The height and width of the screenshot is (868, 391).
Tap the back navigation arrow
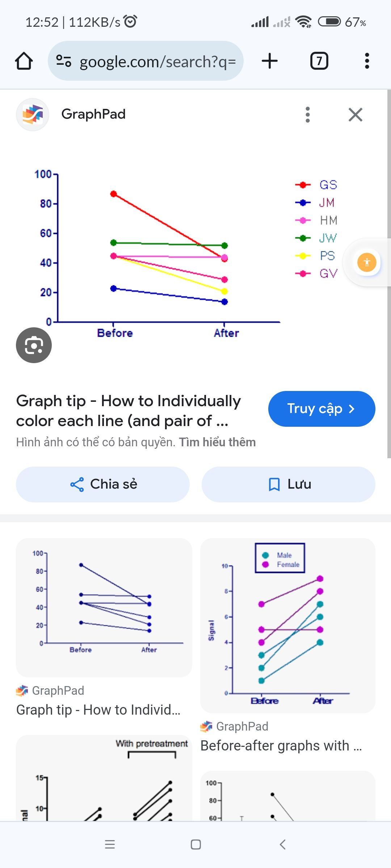(283, 845)
